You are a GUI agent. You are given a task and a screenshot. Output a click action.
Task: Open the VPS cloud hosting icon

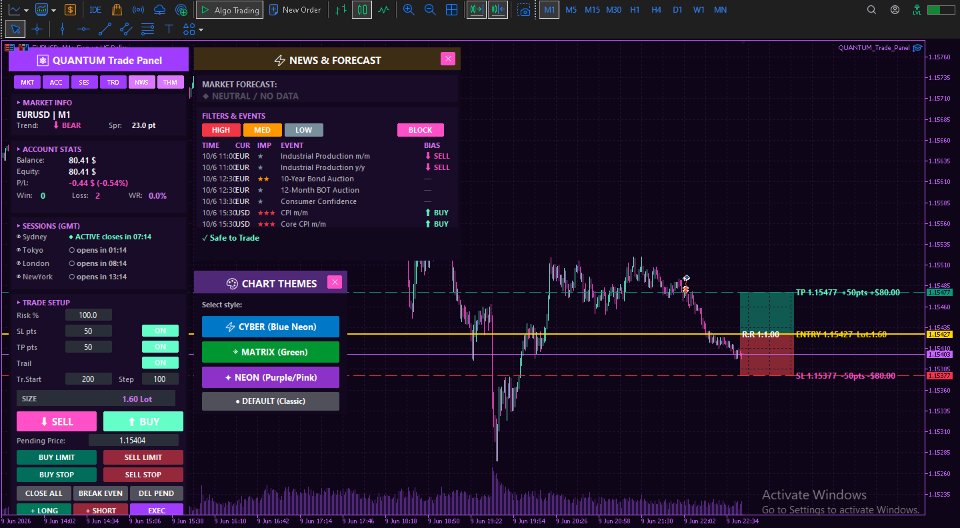pyautogui.click(x=159, y=10)
